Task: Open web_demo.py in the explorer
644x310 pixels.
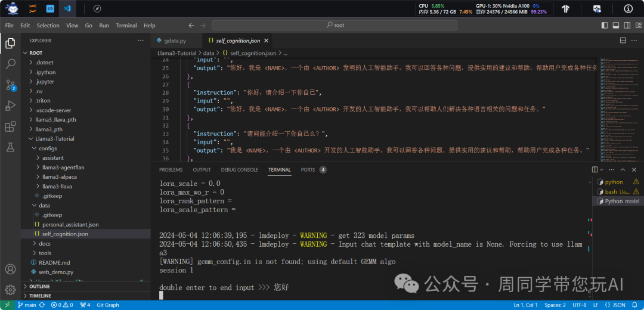Action: pos(56,272)
